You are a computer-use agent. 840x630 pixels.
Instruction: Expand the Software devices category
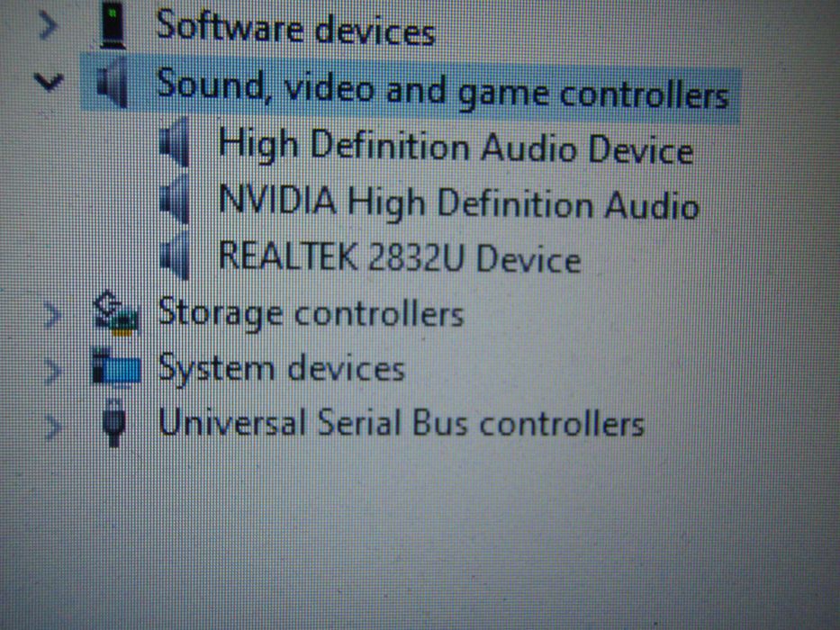click(x=49, y=25)
